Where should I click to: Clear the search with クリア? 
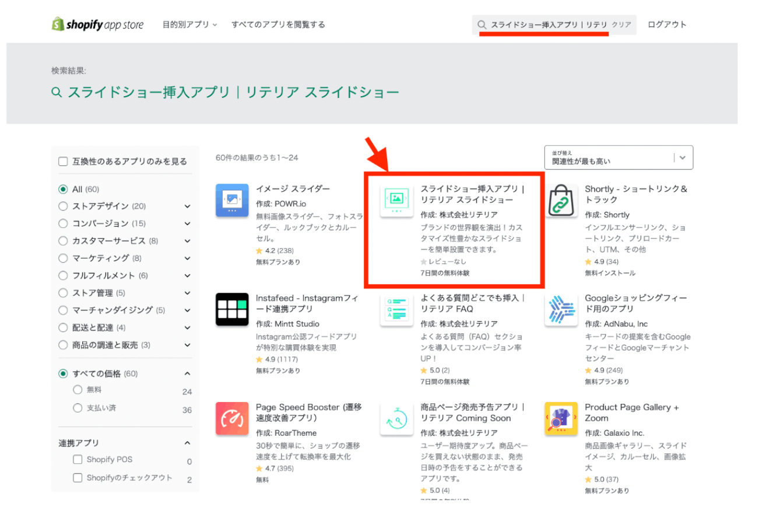coord(621,24)
